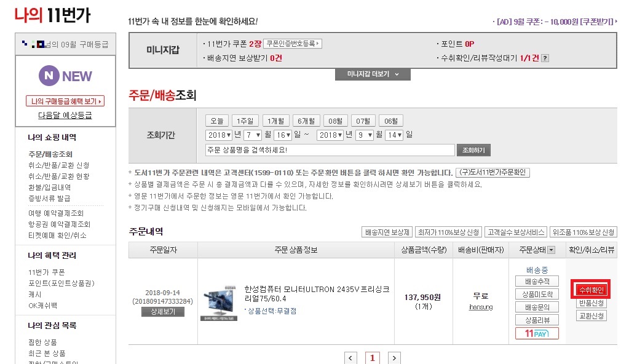Select the 1주일 period button
This screenshot has height=364, width=621.
pyautogui.click(x=245, y=121)
